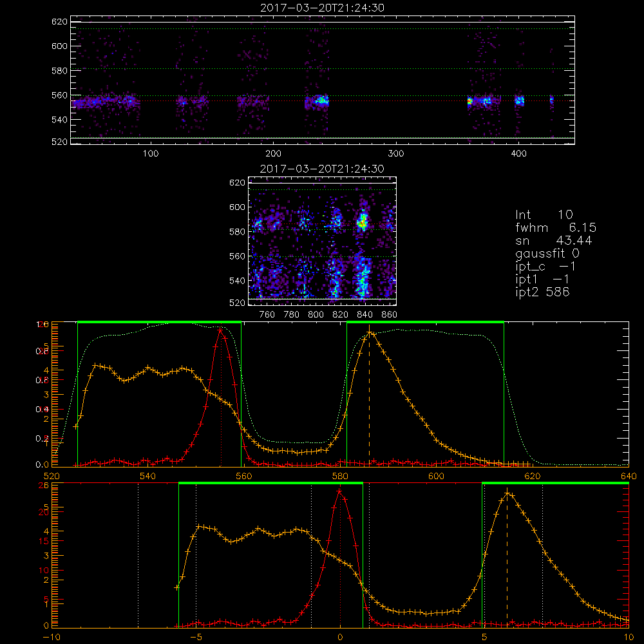
Task: Click brightest blob near 840 in middle image
Action: tap(362, 222)
